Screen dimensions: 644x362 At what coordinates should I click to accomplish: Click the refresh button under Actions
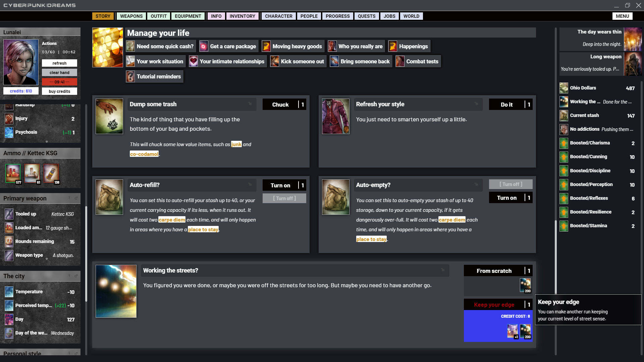point(59,63)
